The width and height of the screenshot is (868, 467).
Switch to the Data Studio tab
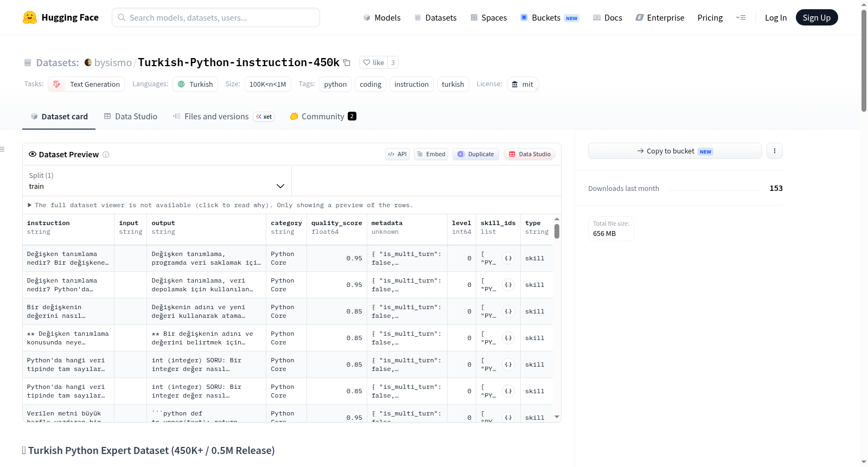[x=131, y=116]
